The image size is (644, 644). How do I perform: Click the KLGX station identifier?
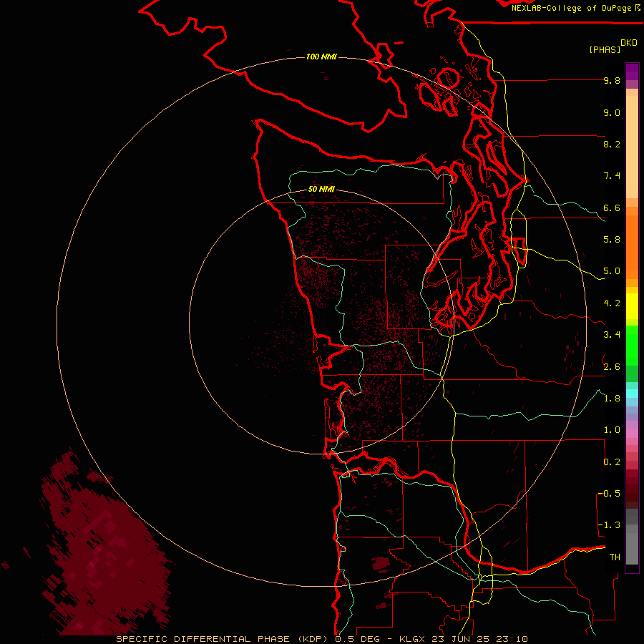coord(412,639)
